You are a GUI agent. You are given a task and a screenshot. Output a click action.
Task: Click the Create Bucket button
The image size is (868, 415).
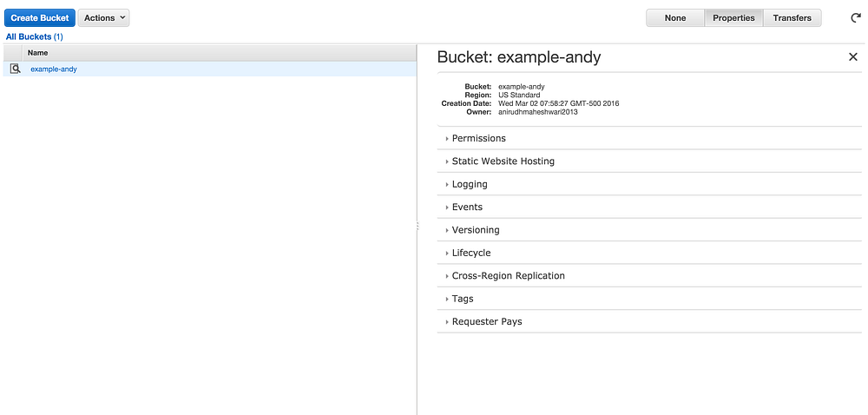coord(40,17)
